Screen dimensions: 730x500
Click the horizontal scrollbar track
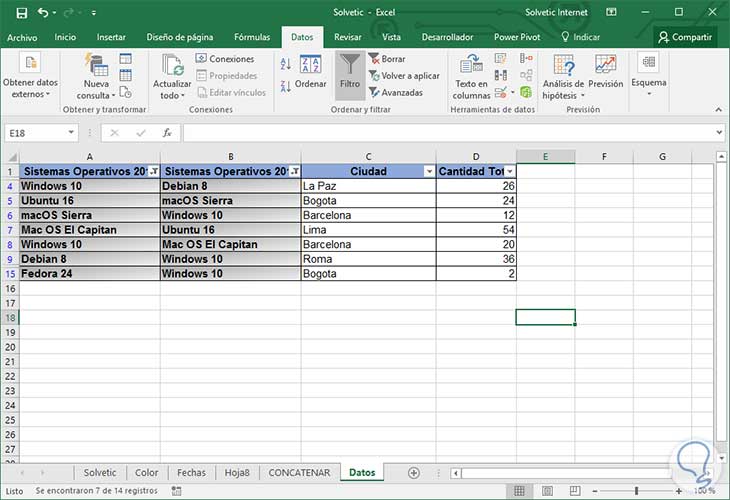(566, 473)
